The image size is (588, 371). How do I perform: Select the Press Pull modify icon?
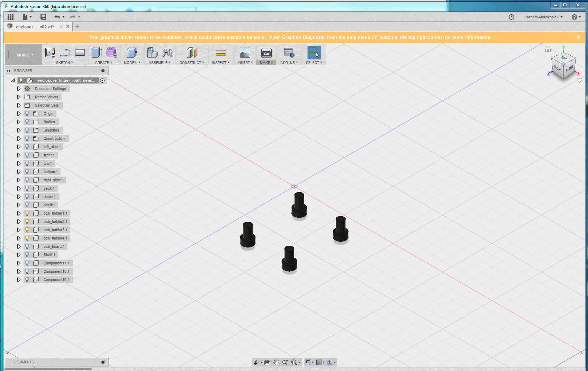tap(132, 53)
